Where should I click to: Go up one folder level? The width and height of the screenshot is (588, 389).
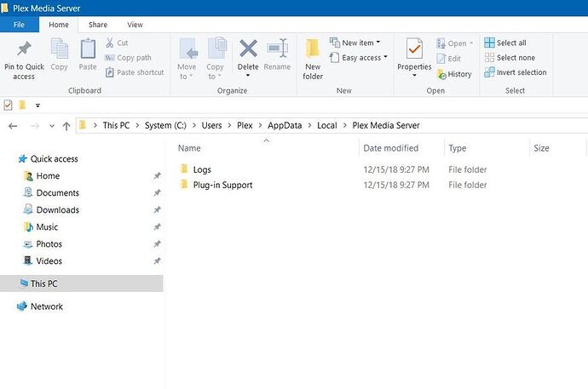66,126
